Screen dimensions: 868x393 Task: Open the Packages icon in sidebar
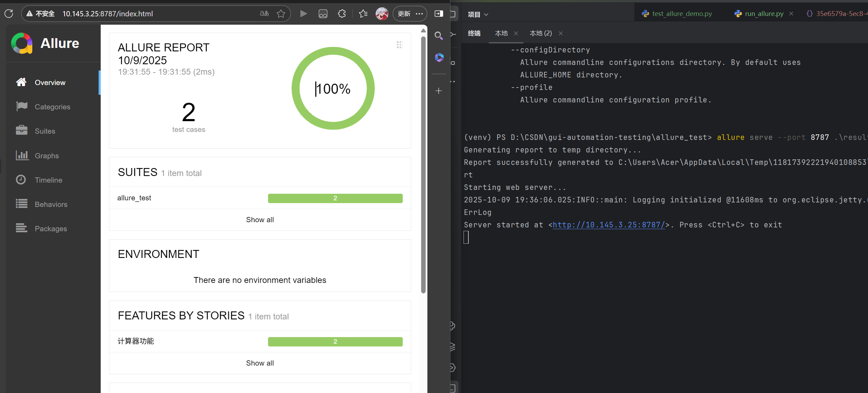coord(22,228)
